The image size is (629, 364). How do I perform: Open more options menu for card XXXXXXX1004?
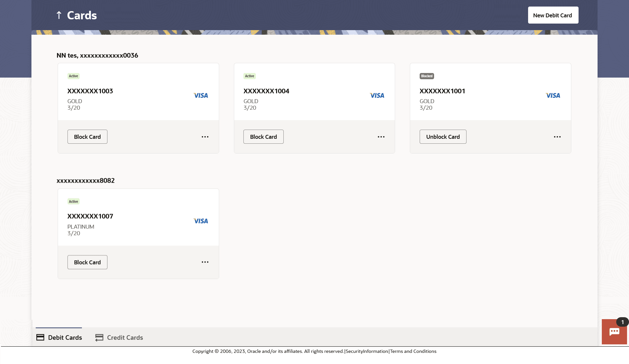click(381, 137)
